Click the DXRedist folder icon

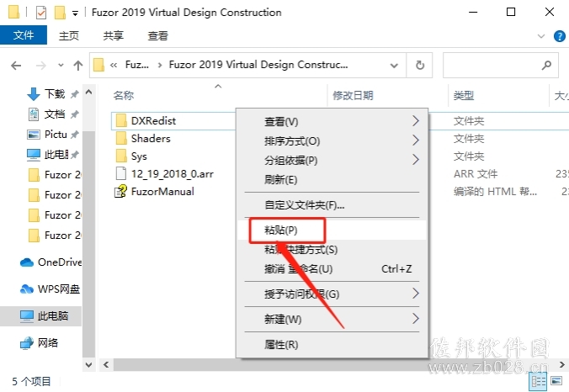121,121
